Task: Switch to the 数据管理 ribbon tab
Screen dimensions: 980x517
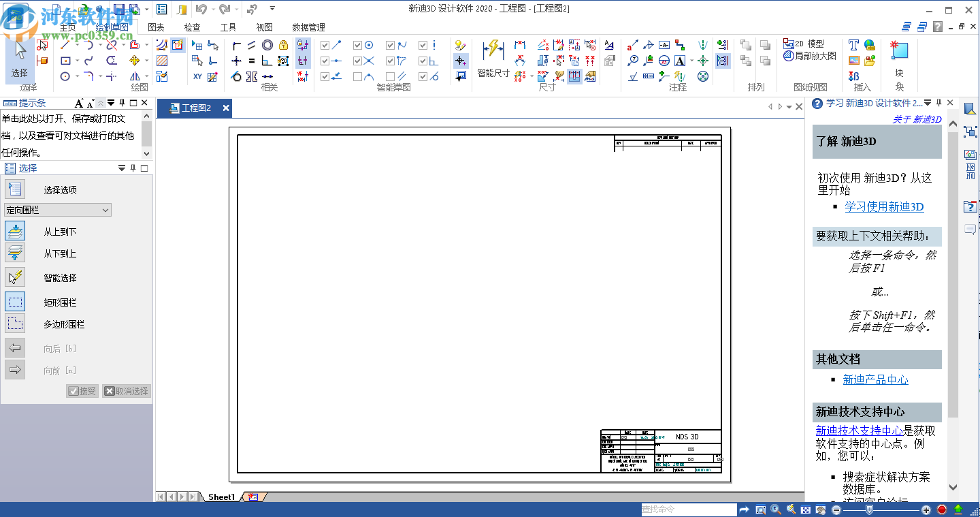Action: [x=308, y=27]
